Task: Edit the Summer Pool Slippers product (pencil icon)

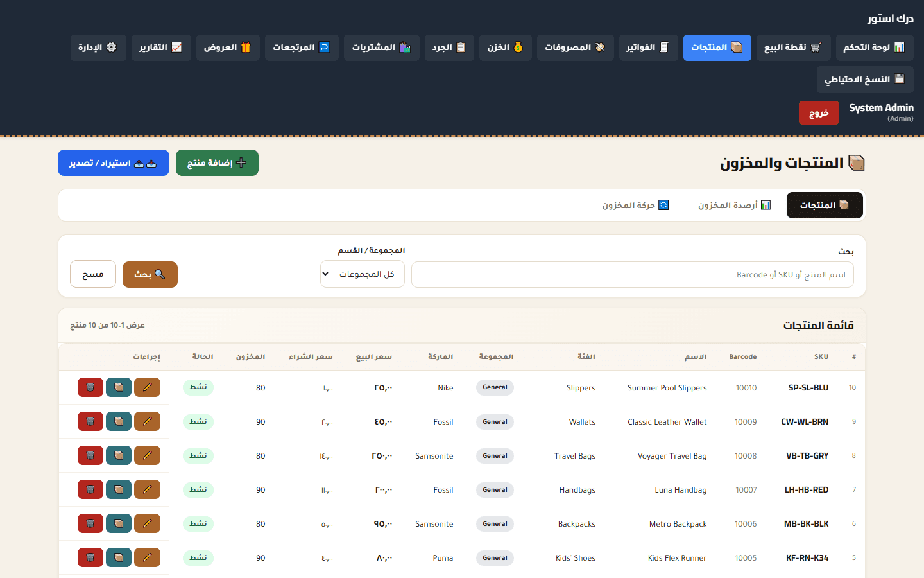Action: (x=148, y=387)
